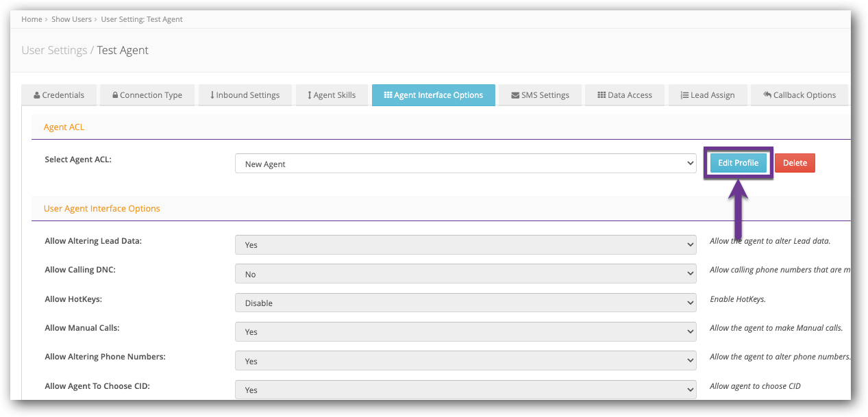Switch to the SMS Settings tab
Image resolution: width=868 pixels, height=417 pixels.
pyautogui.click(x=539, y=94)
